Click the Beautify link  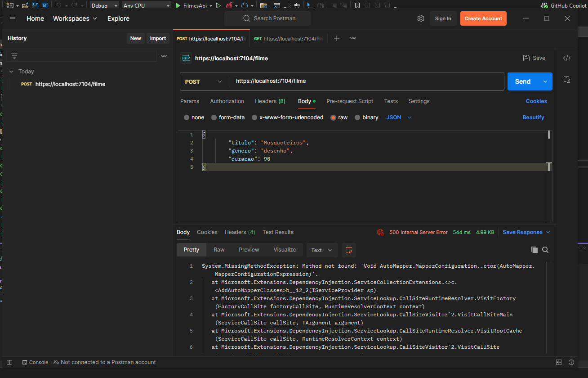coord(533,117)
